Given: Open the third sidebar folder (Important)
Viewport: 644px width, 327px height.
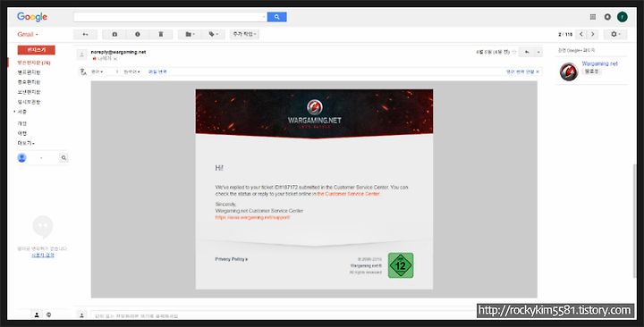Looking at the screenshot, I should click(29, 82).
